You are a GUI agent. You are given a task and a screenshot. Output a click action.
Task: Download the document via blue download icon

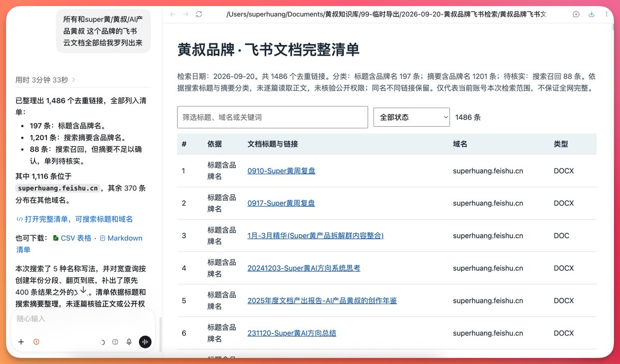(x=592, y=14)
